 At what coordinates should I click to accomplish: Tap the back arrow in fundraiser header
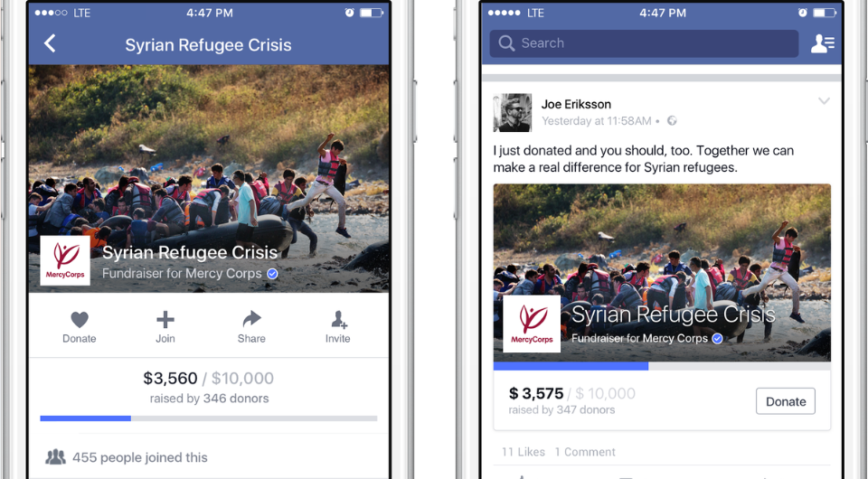click(50, 43)
